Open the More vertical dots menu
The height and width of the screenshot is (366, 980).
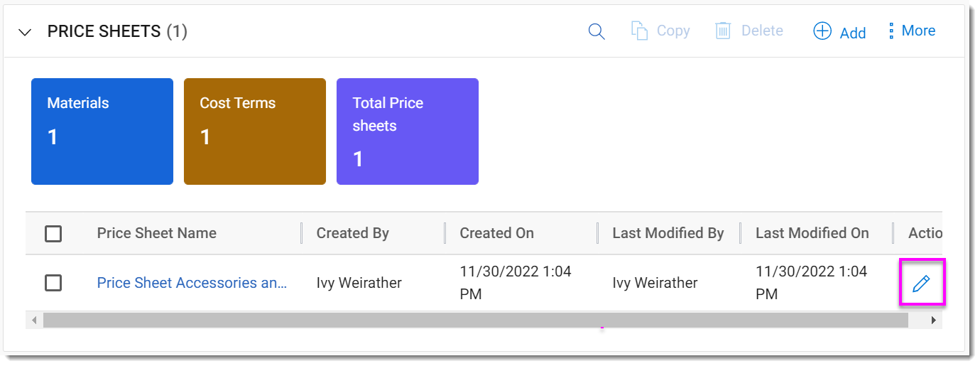pyautogui.click(x=891, y=31)
